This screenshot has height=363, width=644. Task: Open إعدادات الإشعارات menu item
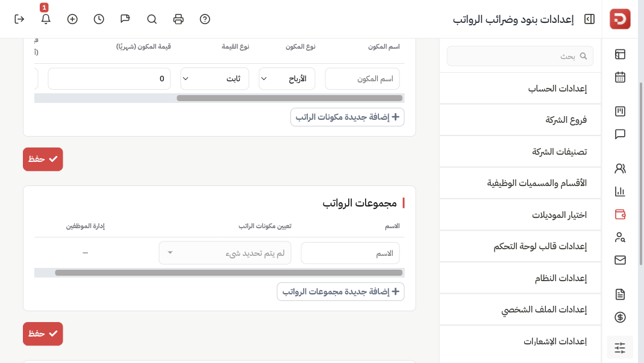coord(520,341)
